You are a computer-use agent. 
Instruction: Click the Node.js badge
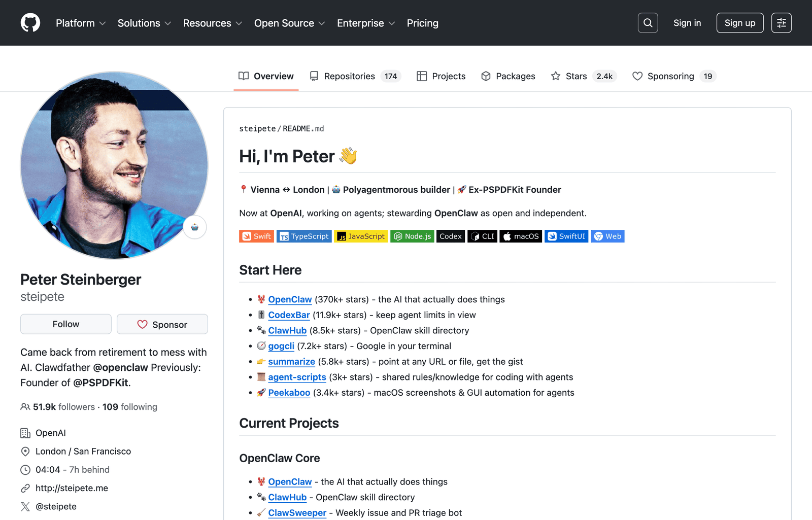[412, 236]
